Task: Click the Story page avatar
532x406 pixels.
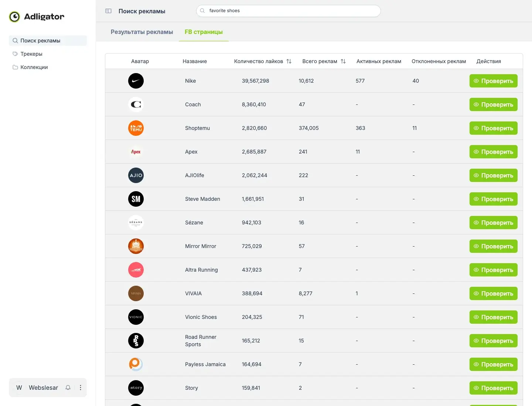Action: click(x=136, y=388)
